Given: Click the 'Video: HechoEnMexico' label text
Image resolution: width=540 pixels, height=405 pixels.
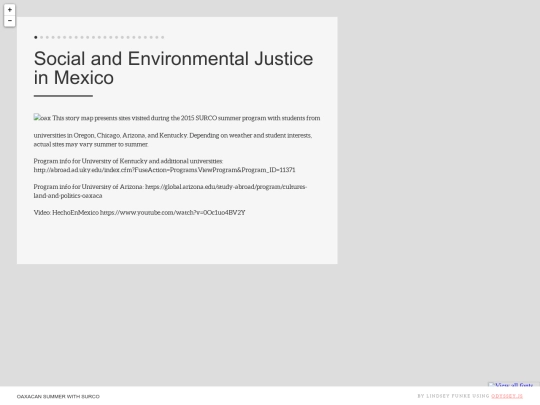Looking at the screenshot, I should [66, 212].
